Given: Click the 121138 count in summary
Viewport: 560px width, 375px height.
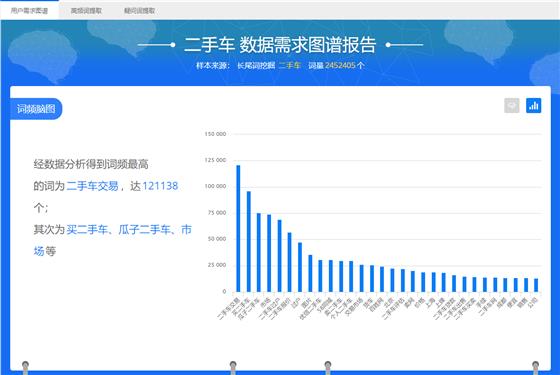Looking at the screenshot, I should pyautogui.click(x=160, y=186).
